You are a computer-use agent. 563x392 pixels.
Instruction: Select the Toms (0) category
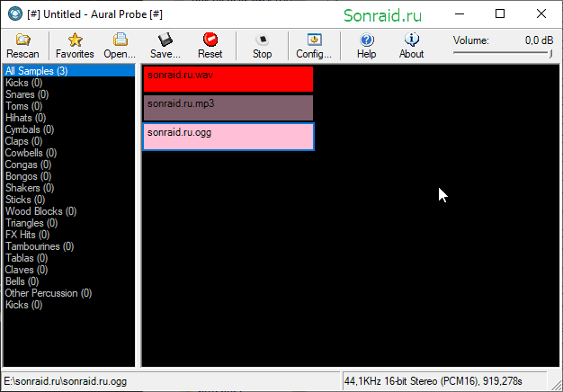coord(69,106)
